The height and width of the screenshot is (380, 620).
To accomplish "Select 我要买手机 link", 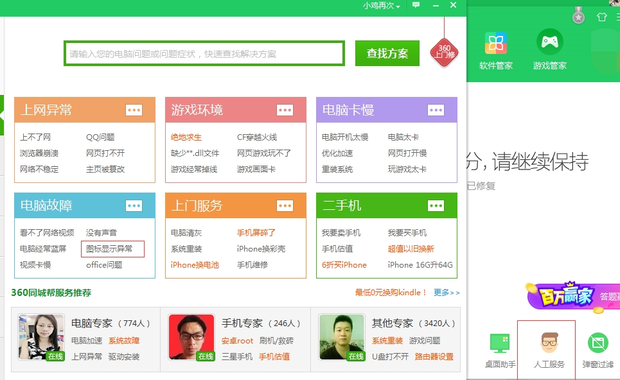I will pyautogui.click(x=407, y=233).
